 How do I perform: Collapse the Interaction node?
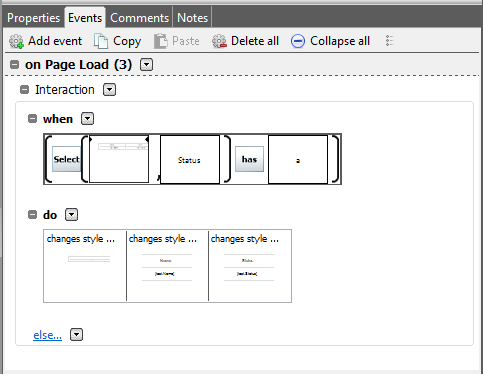click(24, 89)
